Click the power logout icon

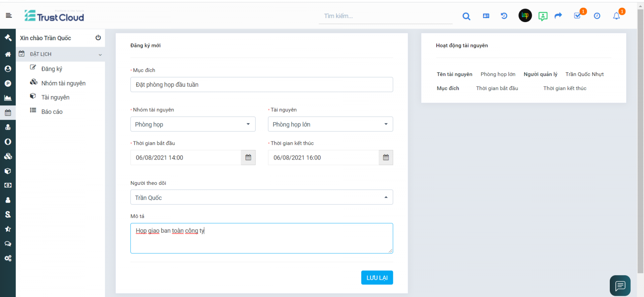pyautogui.click(x=98, y=38)
